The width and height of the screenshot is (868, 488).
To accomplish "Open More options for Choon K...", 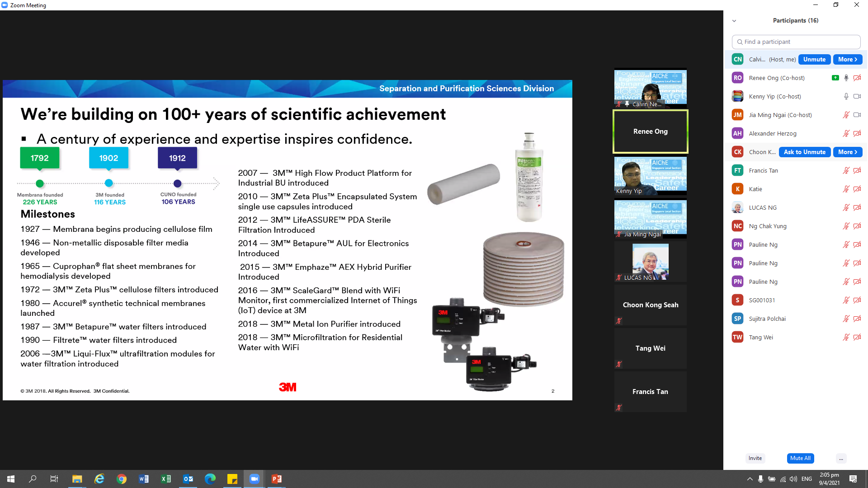I will click(848, 152).
